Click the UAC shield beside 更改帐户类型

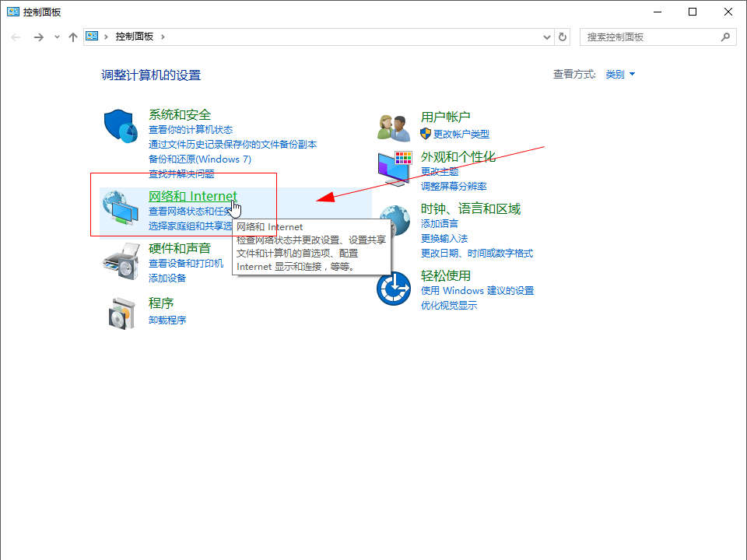pos(426,134)
